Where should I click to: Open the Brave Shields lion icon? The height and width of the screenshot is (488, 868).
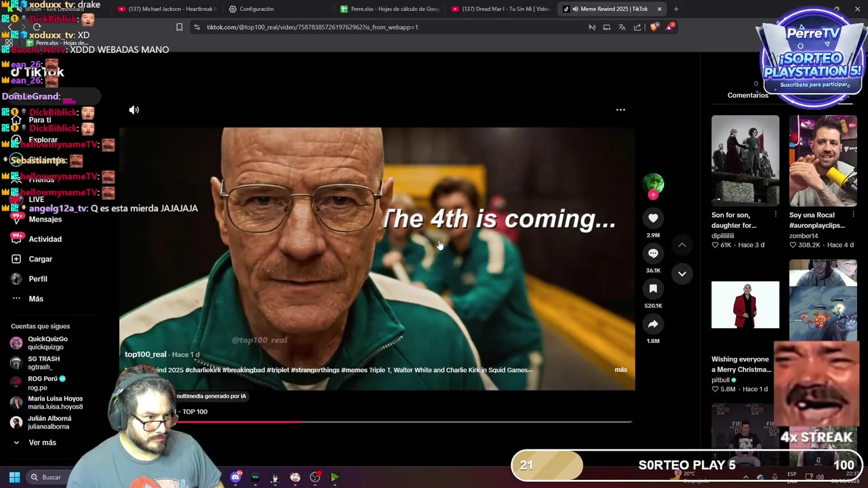[x=654, y=27]
